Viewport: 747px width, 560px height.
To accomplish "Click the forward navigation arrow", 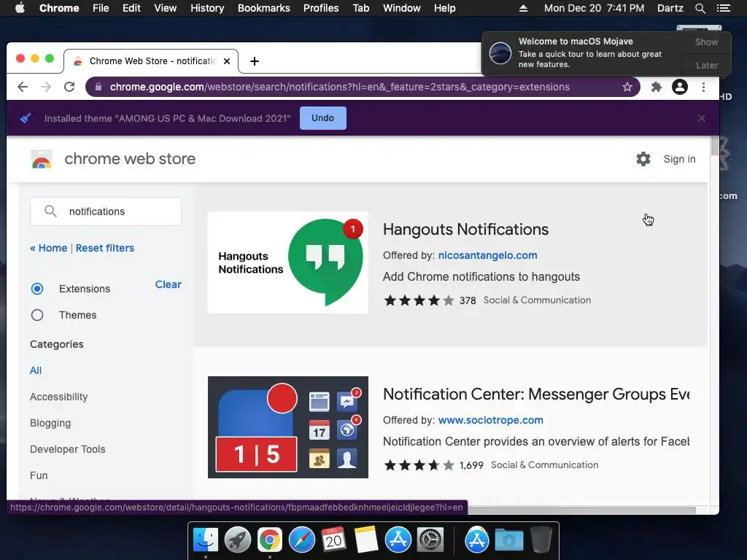I will 46,87.
